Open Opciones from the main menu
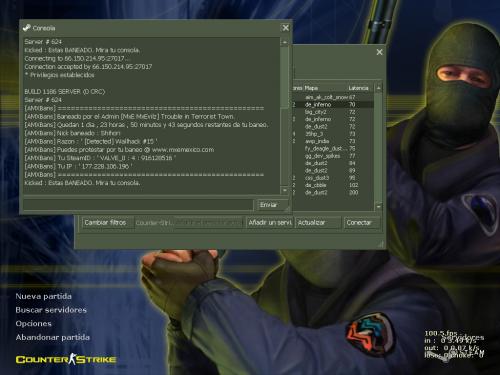The image size is (500, 375). (34, 324)
